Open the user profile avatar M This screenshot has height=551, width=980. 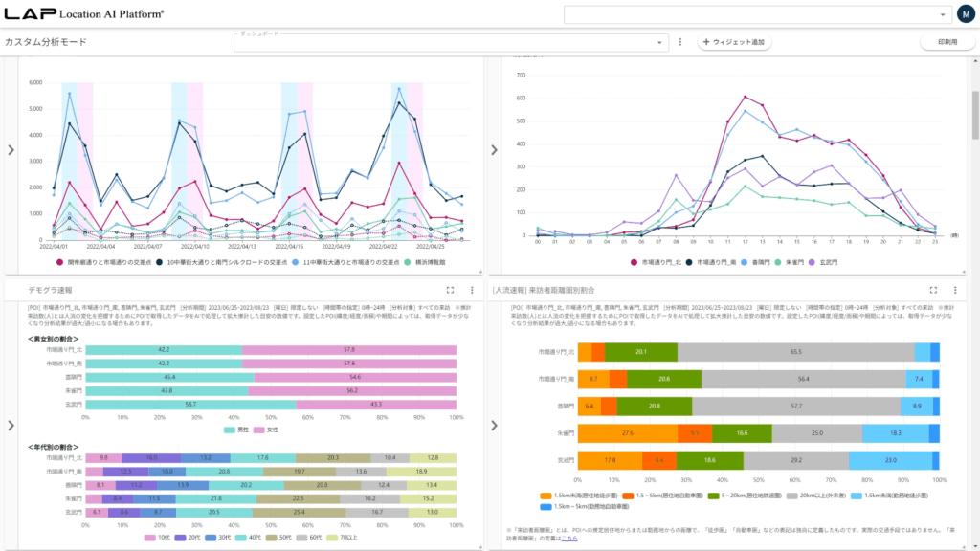click(967, 14)
